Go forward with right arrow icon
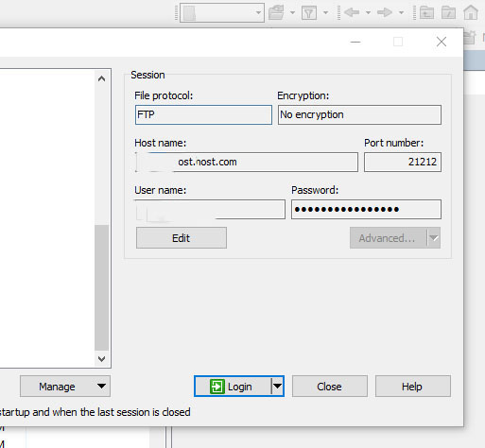The image size is (485, 448). pos(385,12)
